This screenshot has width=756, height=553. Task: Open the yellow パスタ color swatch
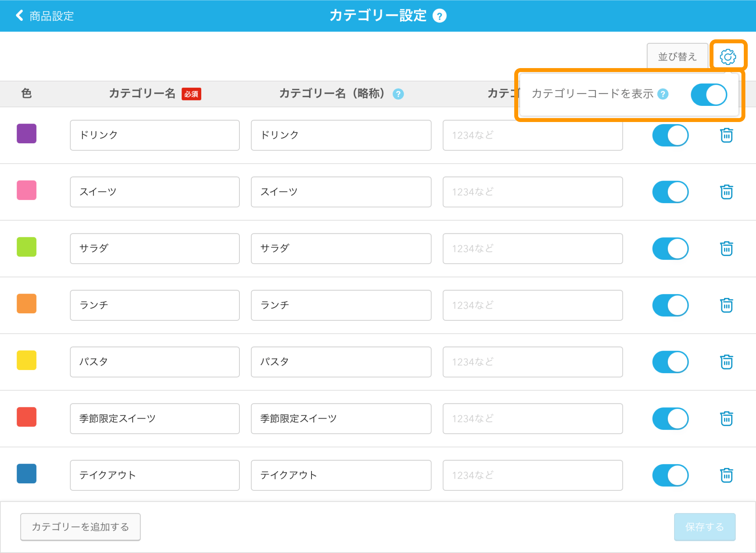click(26, 360)
